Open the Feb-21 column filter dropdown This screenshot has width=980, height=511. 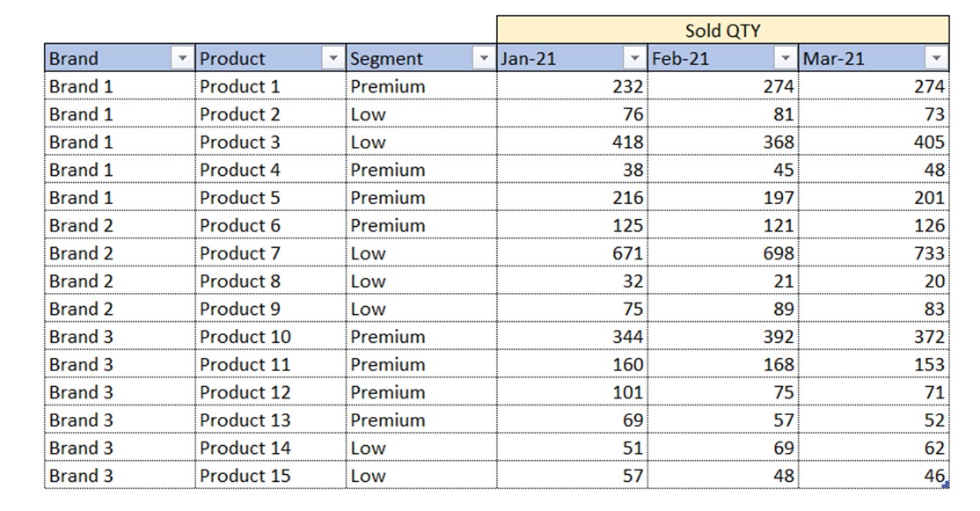click(785, 58)
